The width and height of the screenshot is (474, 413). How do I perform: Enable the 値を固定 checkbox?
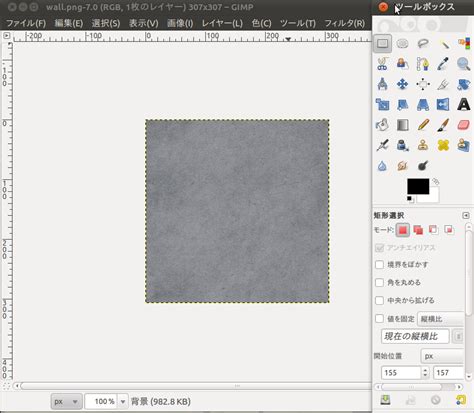pos(379,319)
